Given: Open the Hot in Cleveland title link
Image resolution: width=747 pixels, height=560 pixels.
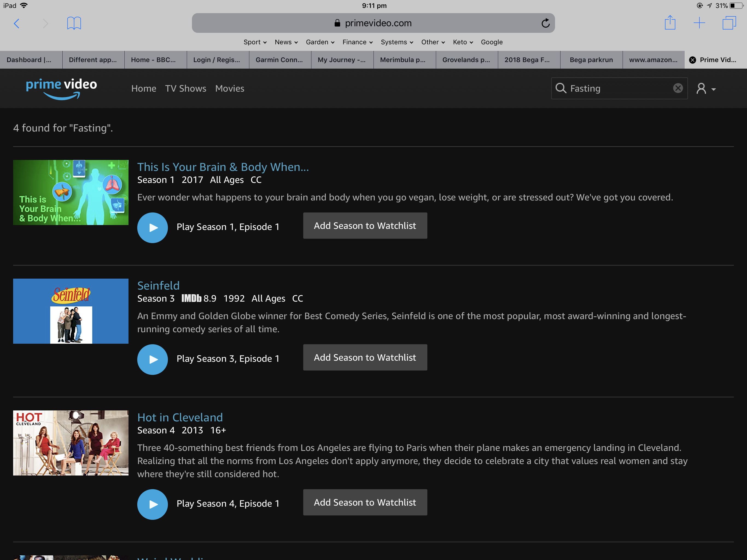Looking at the screenshot, I should (180, 418).
